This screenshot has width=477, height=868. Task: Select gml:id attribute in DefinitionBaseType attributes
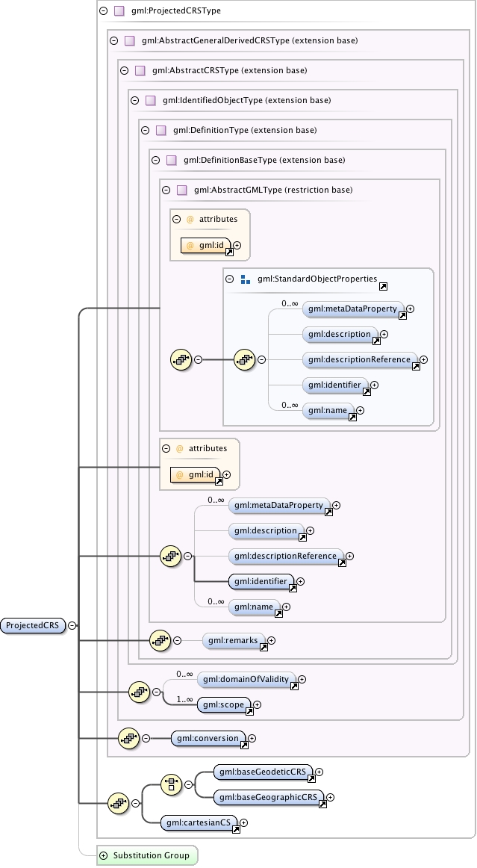(x=196, y=474)
